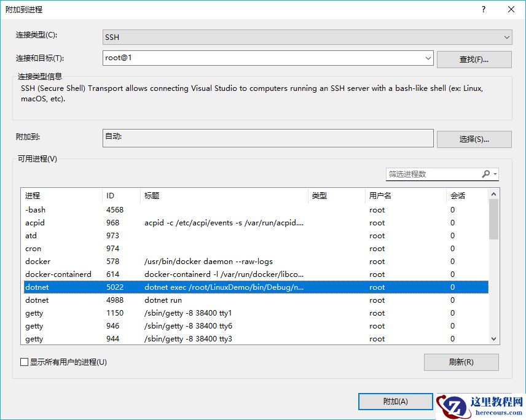Click the 刷新(R) button

click(x=461, y=362)
